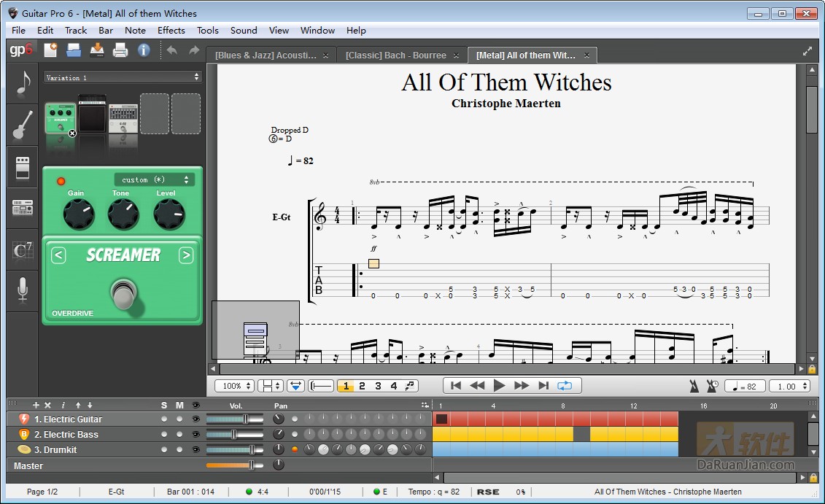Open the instrument guitar panel
The image size is (825, 504).
pyautogui.click(x=22, y=125)
